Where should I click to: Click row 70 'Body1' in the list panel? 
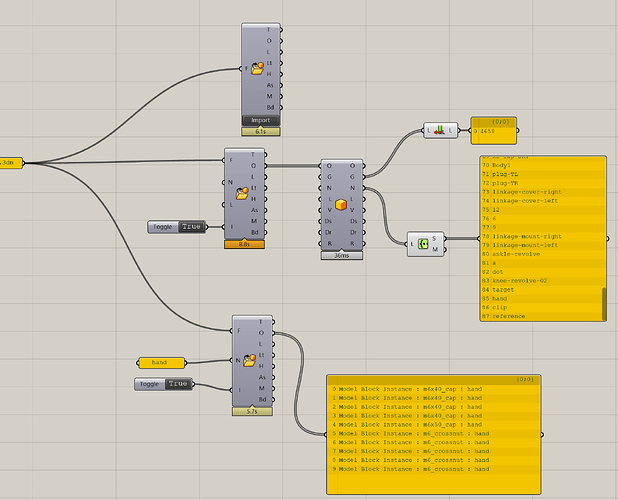(x=541, y=165)
